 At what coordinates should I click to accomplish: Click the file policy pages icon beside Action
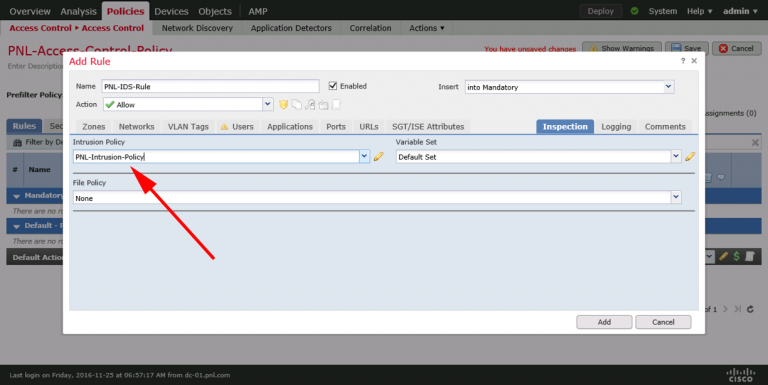pyautogui.click(x=297, y=104)
